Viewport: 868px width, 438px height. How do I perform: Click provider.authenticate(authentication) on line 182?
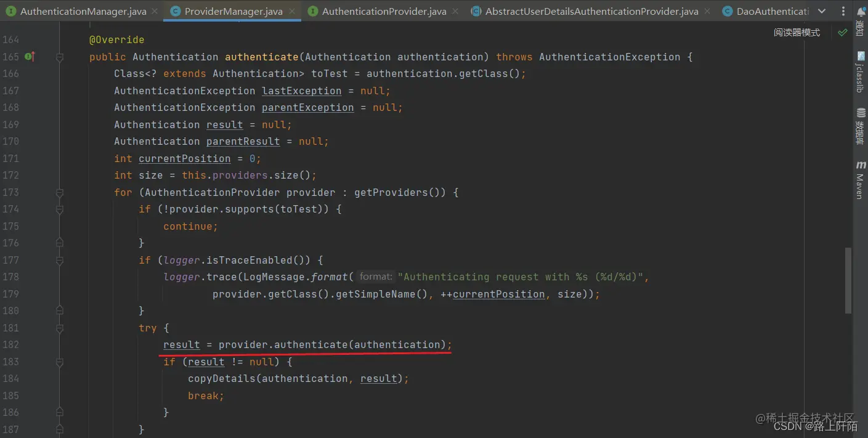coord(333,344)
